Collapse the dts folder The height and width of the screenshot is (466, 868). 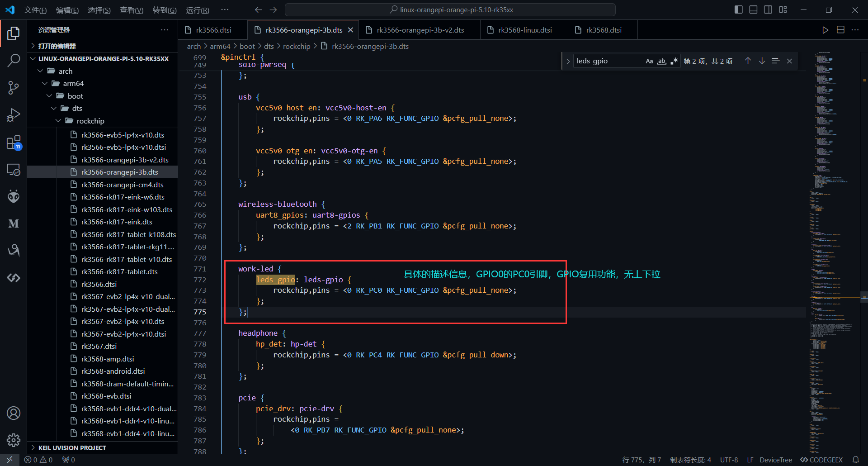(102, 108)
